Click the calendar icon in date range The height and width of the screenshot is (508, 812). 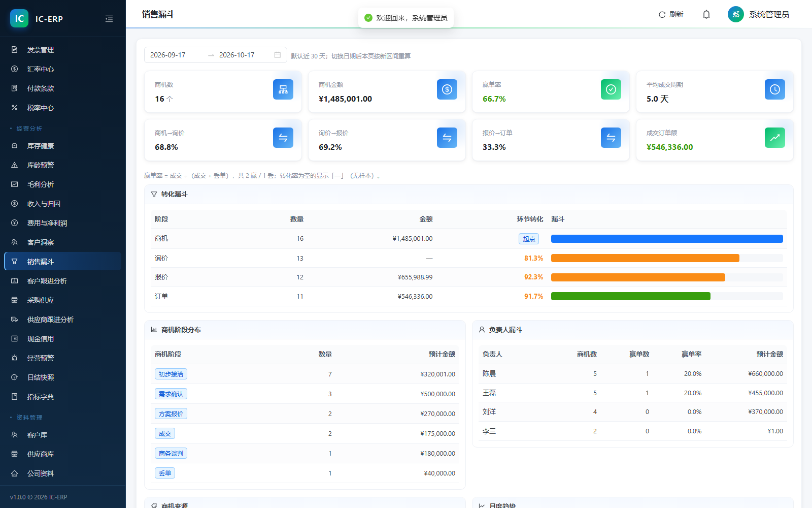coord(278,55)
